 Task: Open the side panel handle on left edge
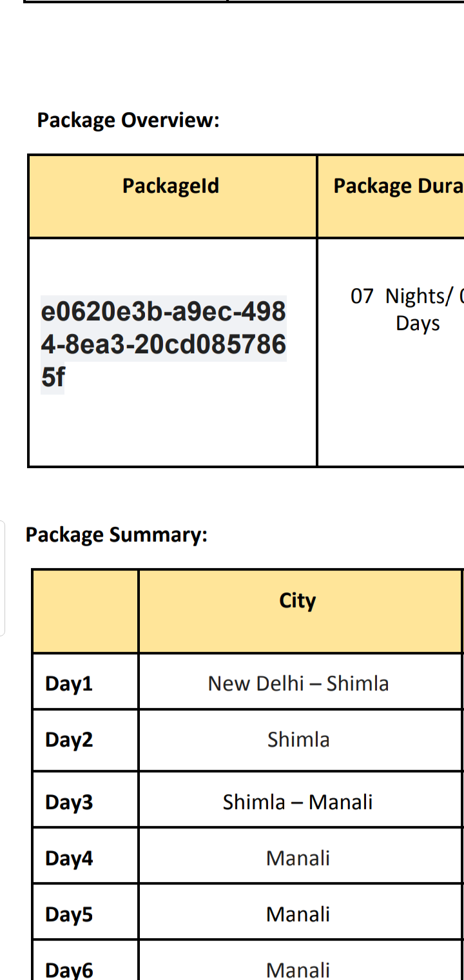3,578
